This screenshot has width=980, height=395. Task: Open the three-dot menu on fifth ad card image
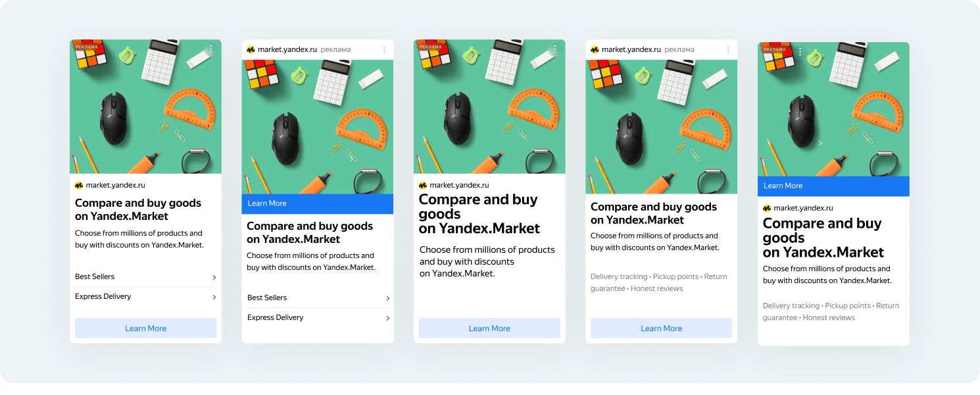click(x=800, y=51)
